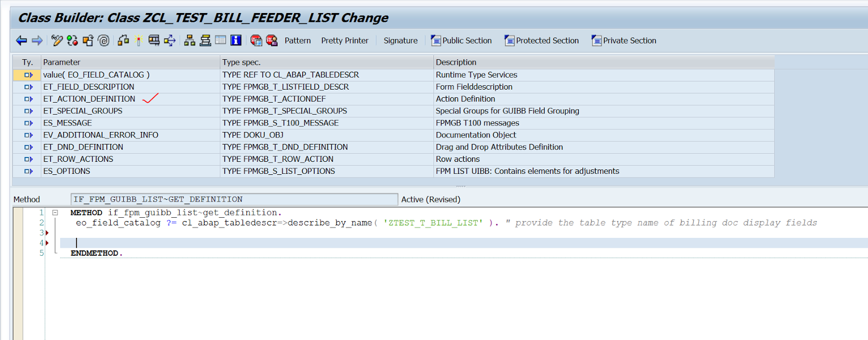Click type TYPE DOKU_OBJ cell
The width and height of the screenshot is (868, 340).
pos(327,135)
